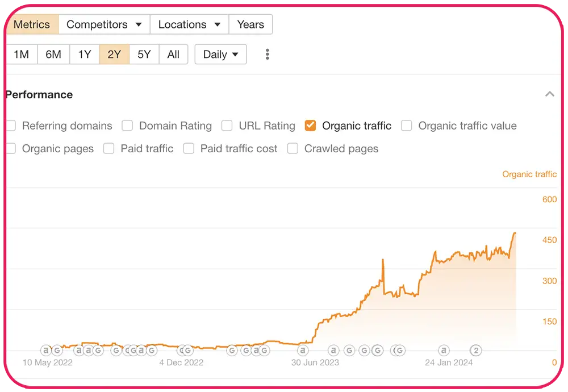Switch to the Years tab
The height and width of the screenshot is (392, 568).
pos(250,24)
